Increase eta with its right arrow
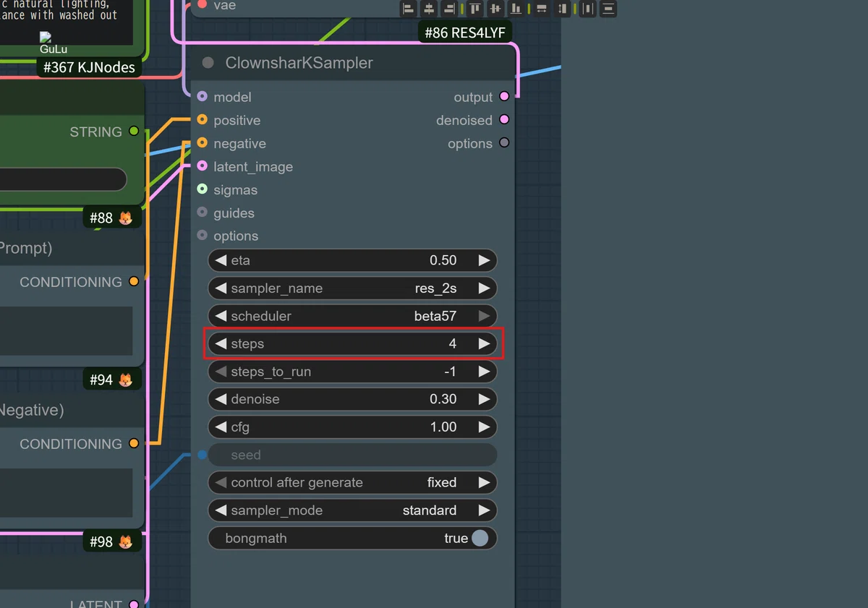Screen dimensions: 868x608 (484, 260)
